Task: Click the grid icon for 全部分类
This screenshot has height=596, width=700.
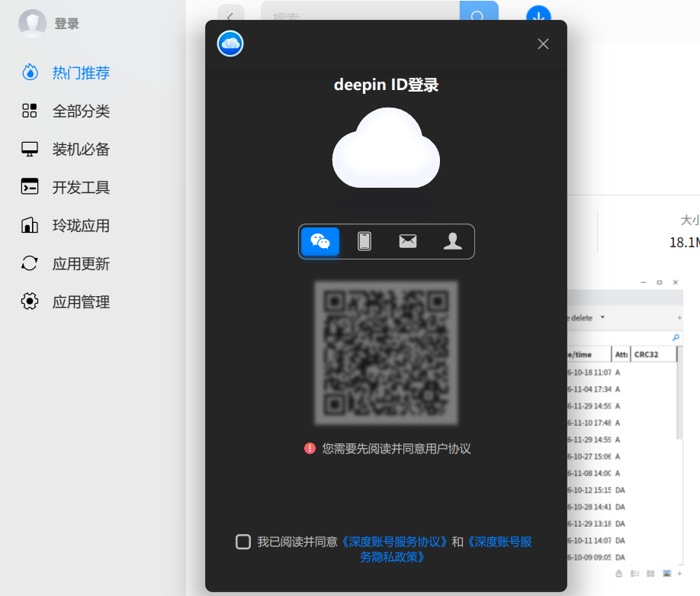Action: tap(30, 111)
